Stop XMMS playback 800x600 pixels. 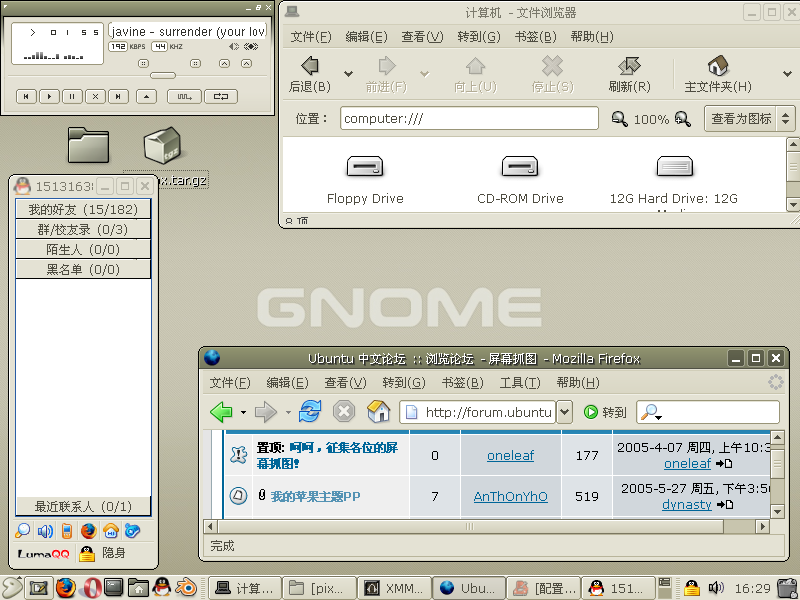95,96
